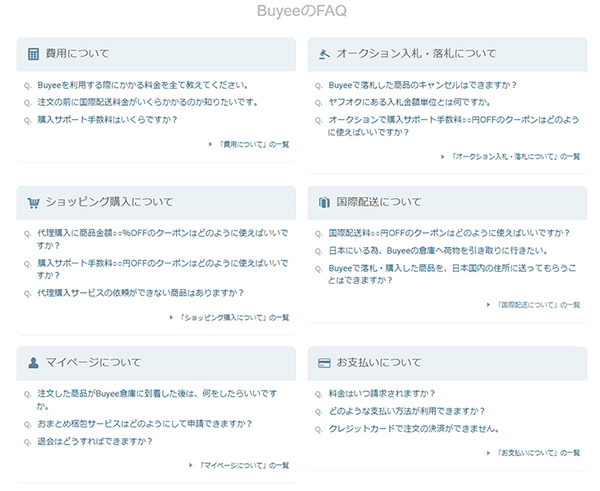Screen dimensions: 600x491
Task: View 「国際配送について」の一覧 link
Action: (538, 305)
